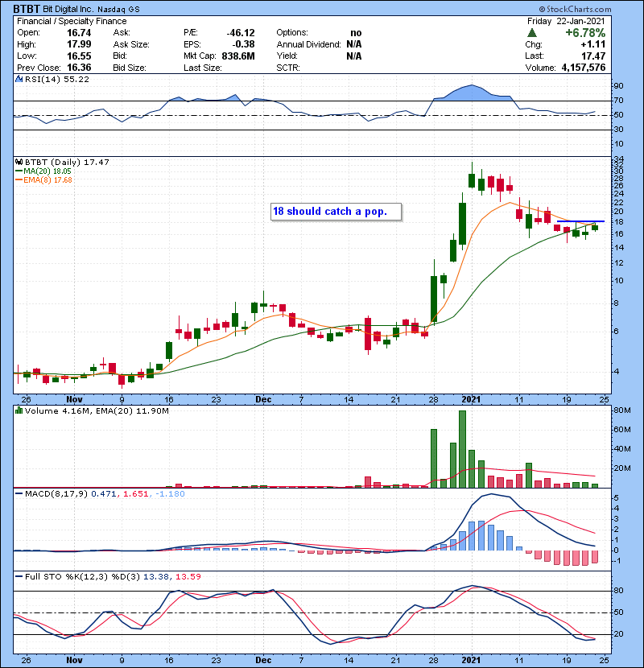Click the tallest green volume bar near 80M
644x668 pixels.
tap(462, 449)
